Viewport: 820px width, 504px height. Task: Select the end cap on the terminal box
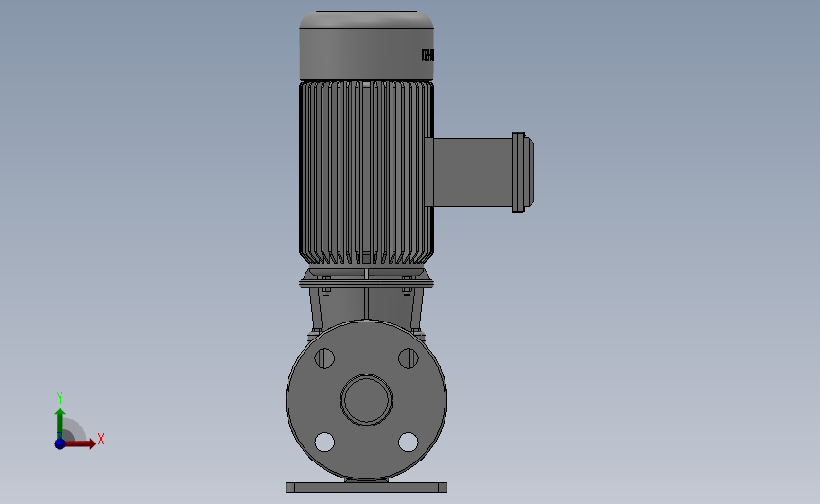click(x=523, y=172)
